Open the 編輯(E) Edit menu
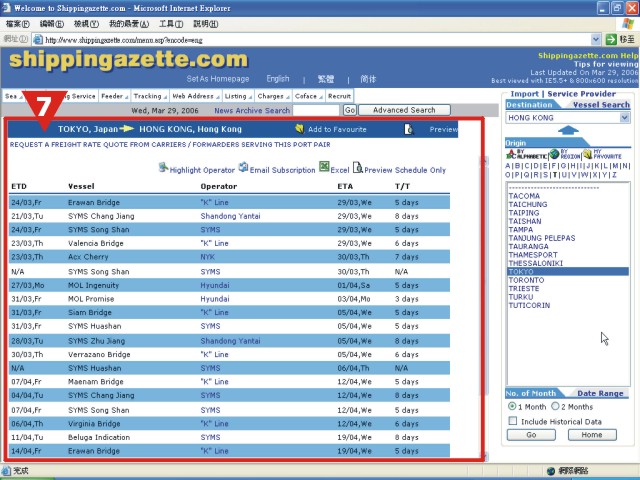 pos(52,24)
